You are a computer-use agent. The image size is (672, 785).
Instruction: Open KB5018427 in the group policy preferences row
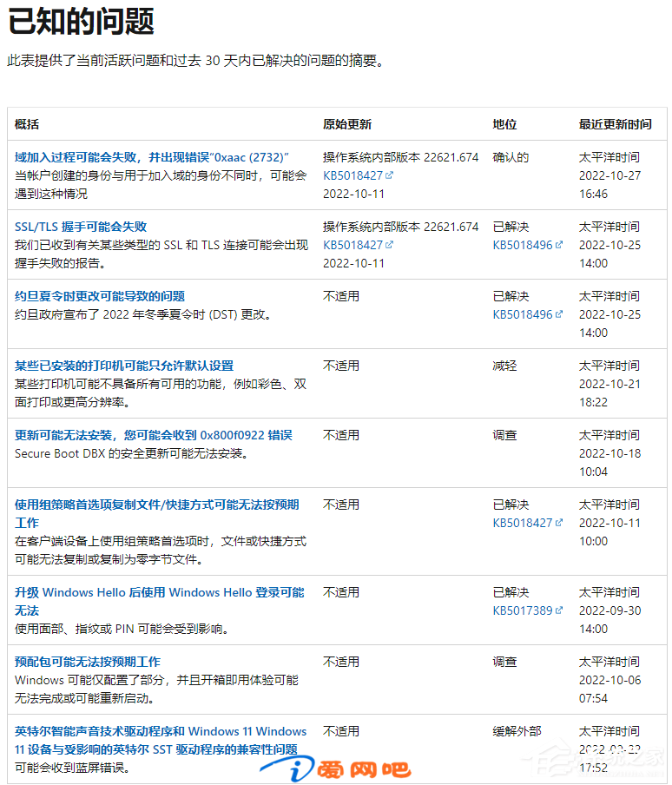[527, 523]
